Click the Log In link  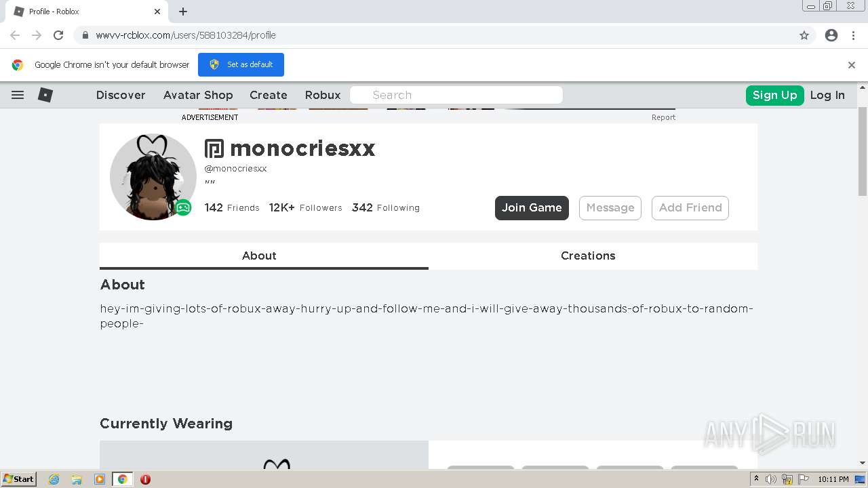pyautogui.click(x=827, y=95)
